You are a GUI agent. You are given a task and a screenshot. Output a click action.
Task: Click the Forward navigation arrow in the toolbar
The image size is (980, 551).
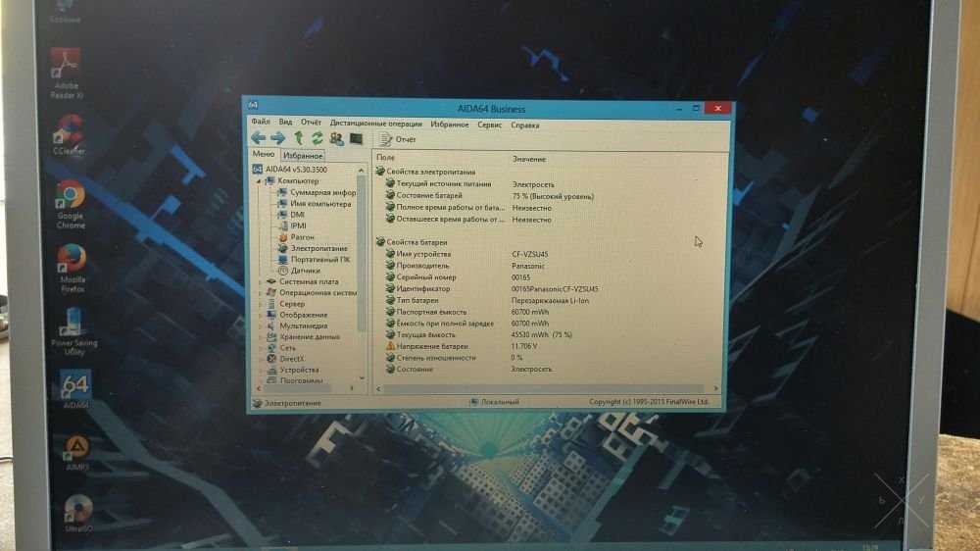click(277, 138)
